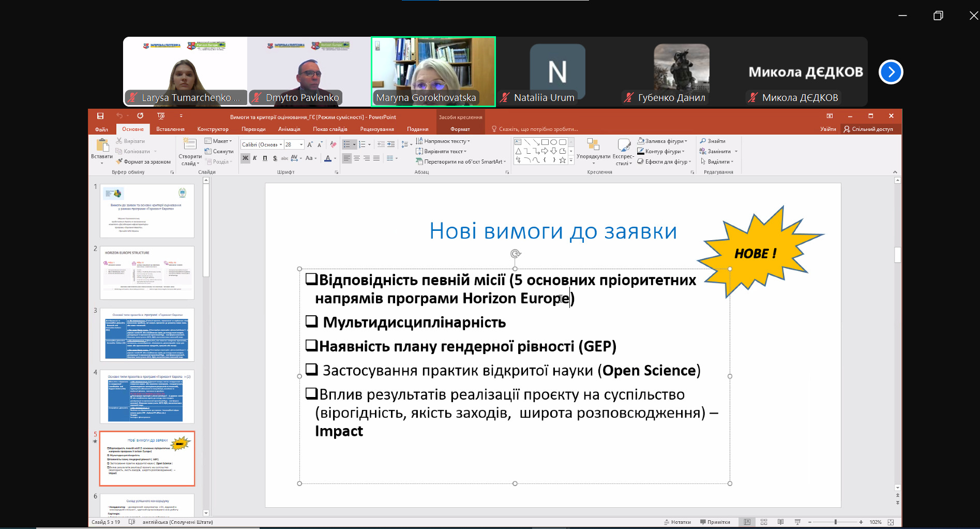
Task: Toggle underline formatting (П)
Action: 265,158
